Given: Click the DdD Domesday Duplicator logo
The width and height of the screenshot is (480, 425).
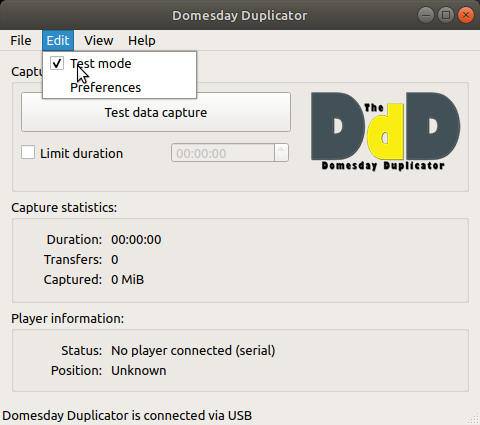Looking at the screenshot, I should point(385,131).
